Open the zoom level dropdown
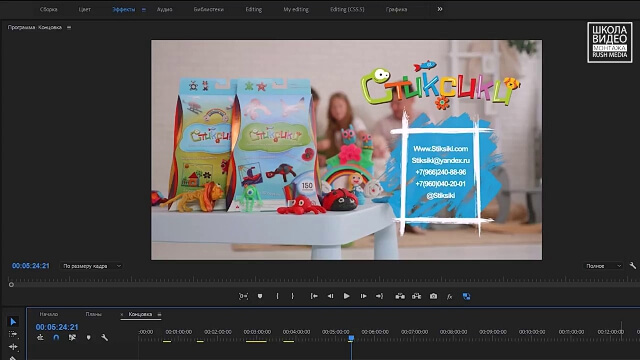The height and width of the screenshot is (360, 640). pos(91,266)
